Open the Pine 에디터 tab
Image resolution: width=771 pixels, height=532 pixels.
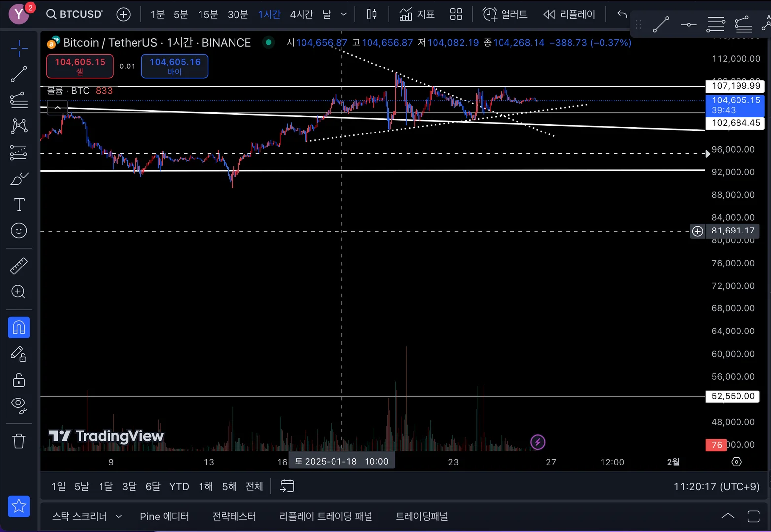165,516
